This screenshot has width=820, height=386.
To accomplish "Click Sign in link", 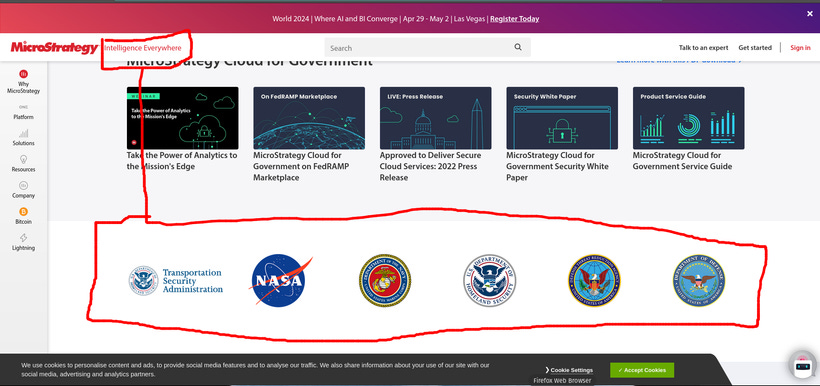I will (800, 48).
